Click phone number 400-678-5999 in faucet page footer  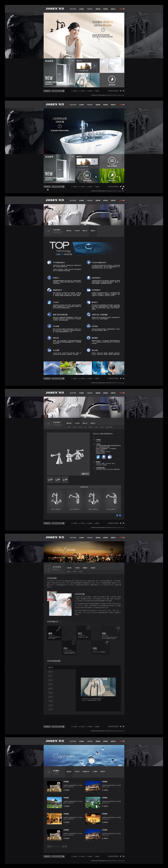[x=113, y=523]
